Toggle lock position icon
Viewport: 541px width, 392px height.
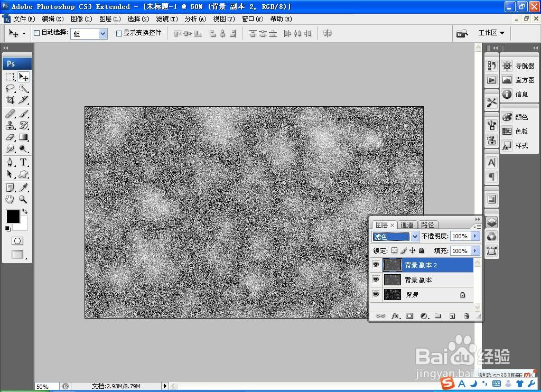click(412, 250)
